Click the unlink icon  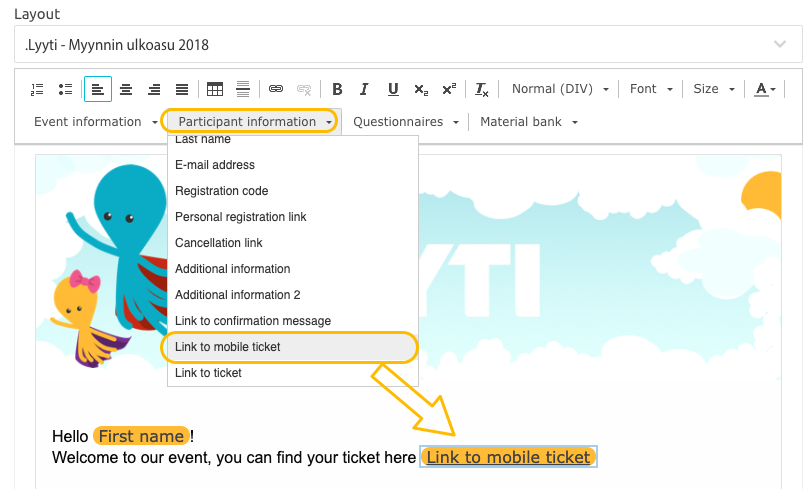(x=304, y=89)
